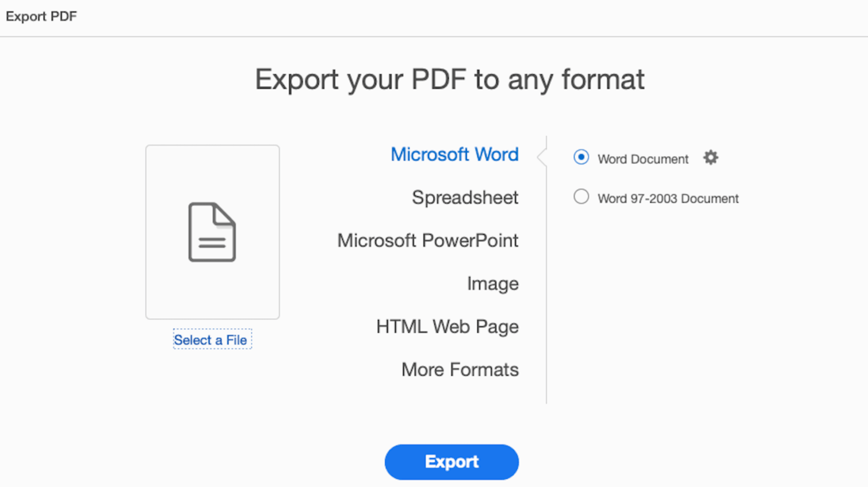Click the document file icon

coord(212,232)
